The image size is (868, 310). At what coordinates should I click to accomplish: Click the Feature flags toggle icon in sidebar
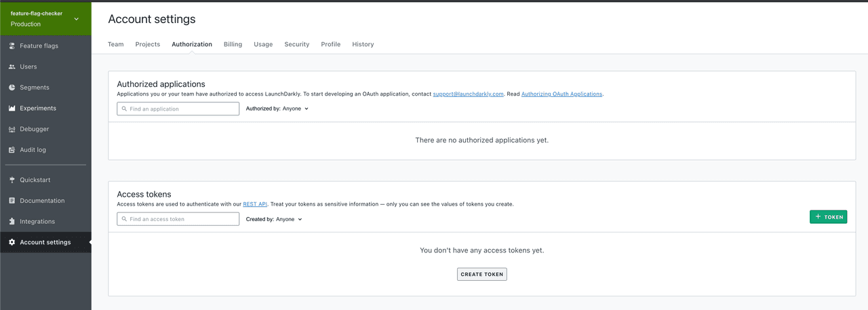pos(12,46)
